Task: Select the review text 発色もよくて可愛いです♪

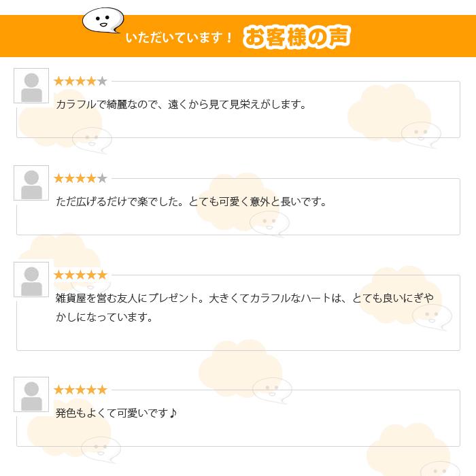Action: (116, 413)
